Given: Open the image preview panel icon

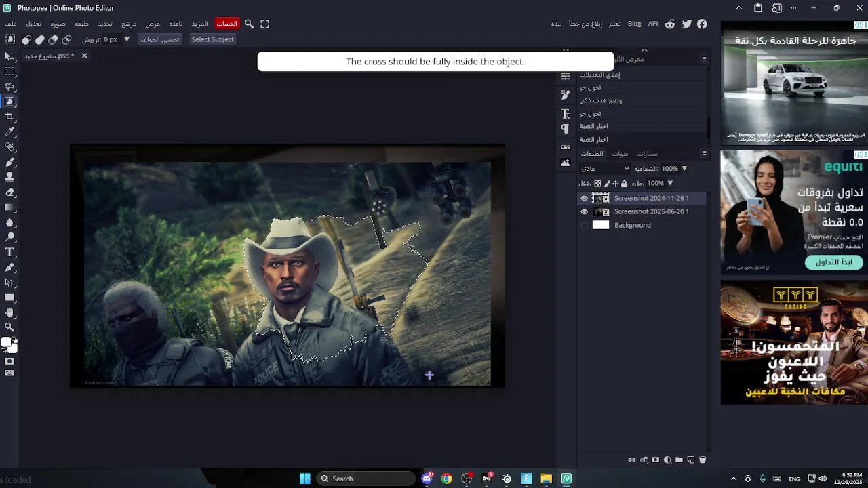Looking at the screenshot, I should (x=566, y=163).
